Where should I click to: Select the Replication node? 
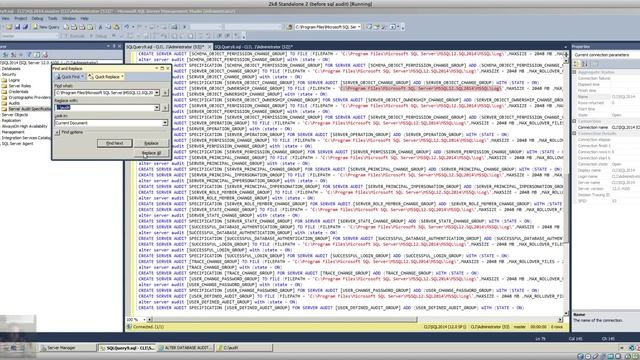click(x=11, y=120)
